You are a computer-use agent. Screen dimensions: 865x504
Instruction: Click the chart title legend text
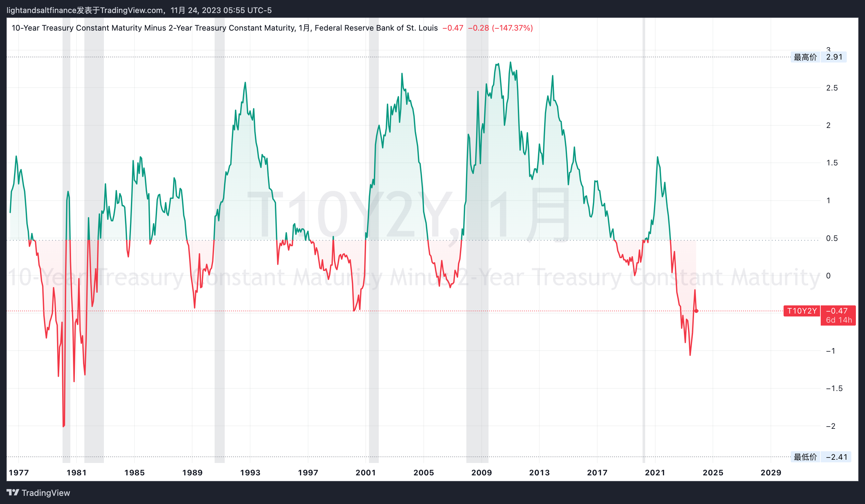click(x=224, y=28)
